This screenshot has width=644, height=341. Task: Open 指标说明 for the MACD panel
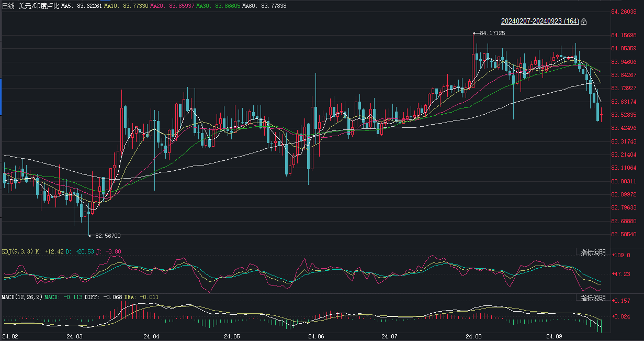pos(593,298)
